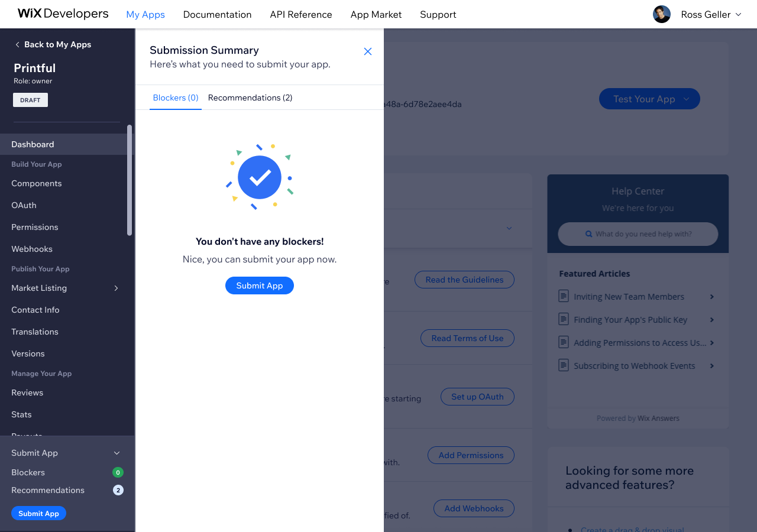Screen dimensions: 757x532
Task: Click the search icon in Help Center
Action: click(x=589, y=234)
